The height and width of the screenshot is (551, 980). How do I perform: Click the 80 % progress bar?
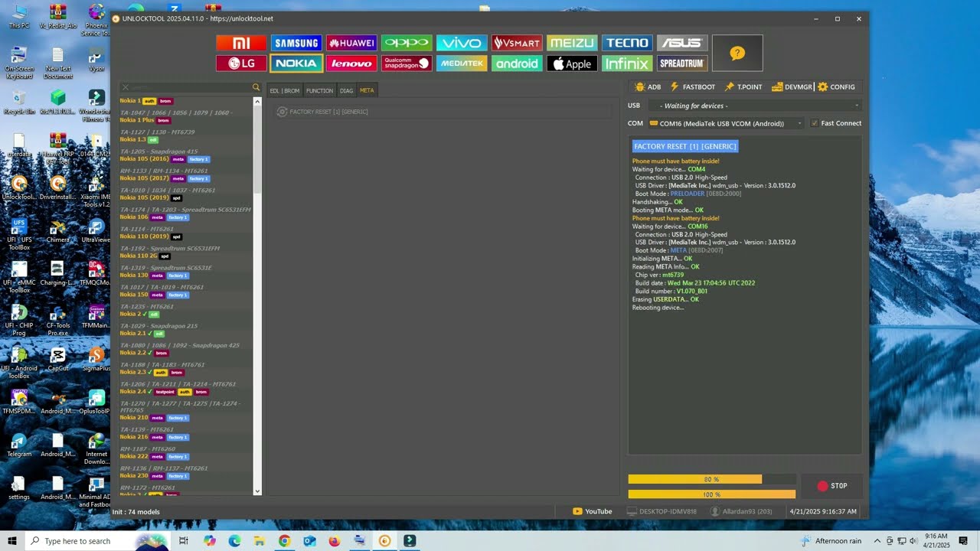[711, 479]
